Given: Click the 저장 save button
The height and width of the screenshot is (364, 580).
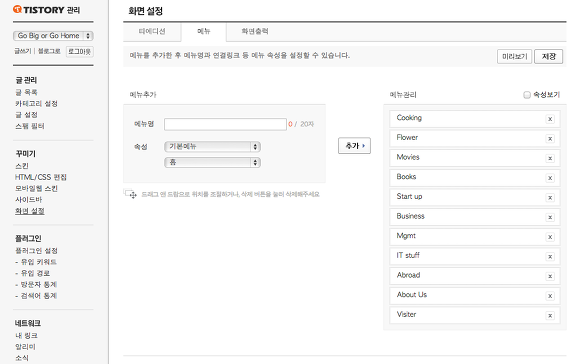Looking at the screenshot, I should [x=549, y=57].
